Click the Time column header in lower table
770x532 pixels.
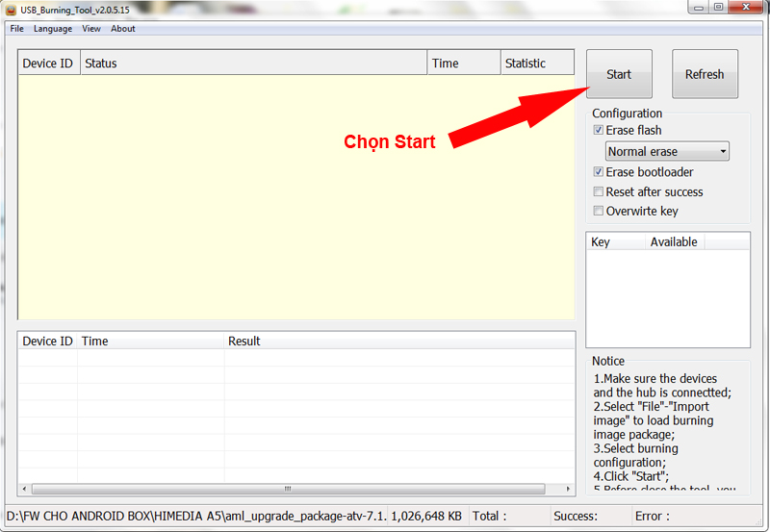click(x=150, y=342)
